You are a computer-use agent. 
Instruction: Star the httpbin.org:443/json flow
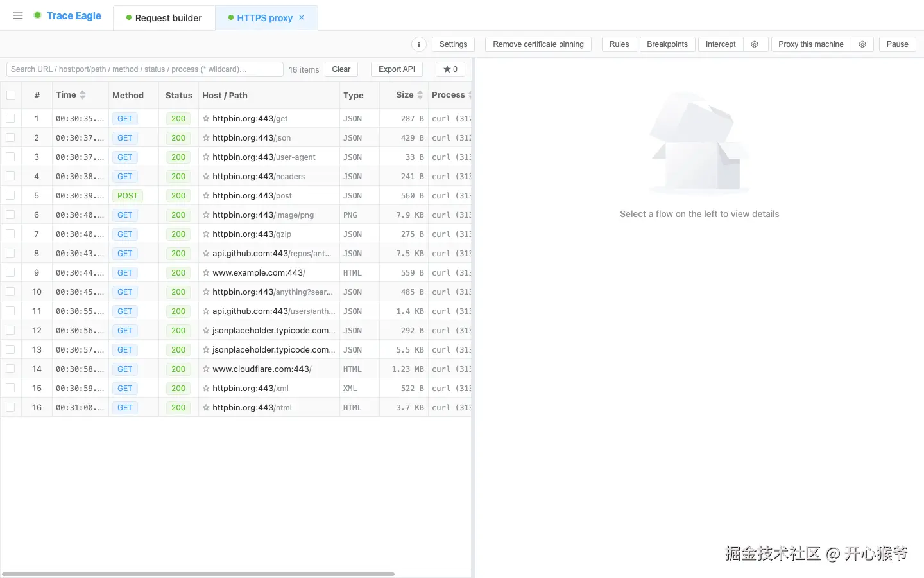pyautogui.click(x=206, y=137)
